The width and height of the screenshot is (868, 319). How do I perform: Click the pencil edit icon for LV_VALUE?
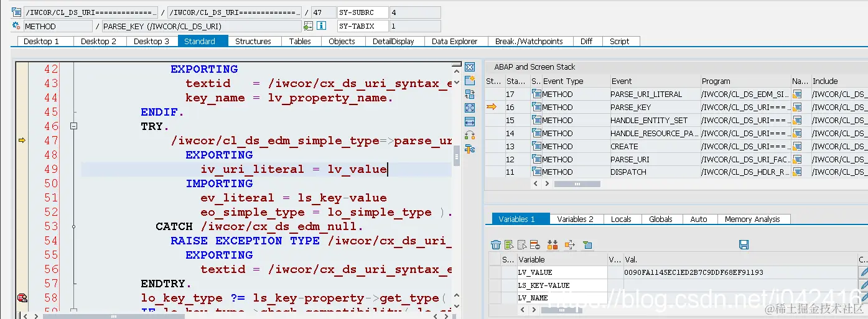(863, 272)
